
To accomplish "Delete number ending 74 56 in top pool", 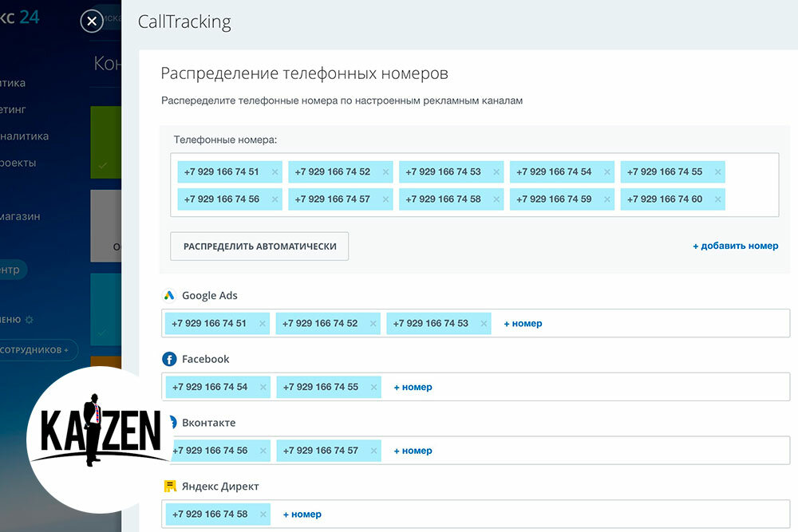I will [275, 199].
